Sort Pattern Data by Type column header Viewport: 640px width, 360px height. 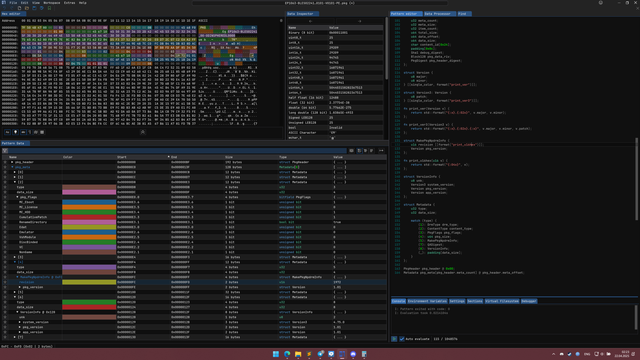tap(305, 157)
